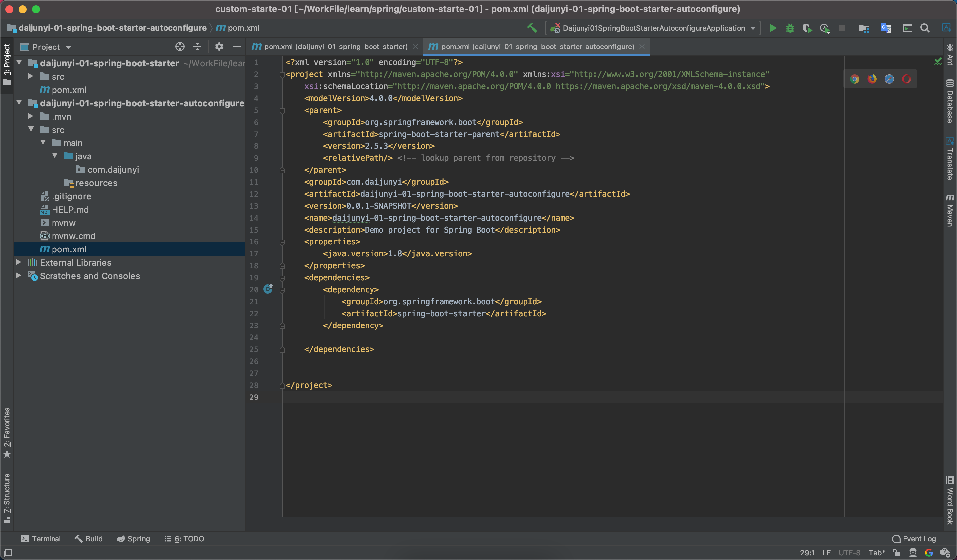Click the breadcrumb daijunyi-01-spring-boot-starter-autoconfigure
The width and height of the screenshot is (957, 560).
coord(107,28)
